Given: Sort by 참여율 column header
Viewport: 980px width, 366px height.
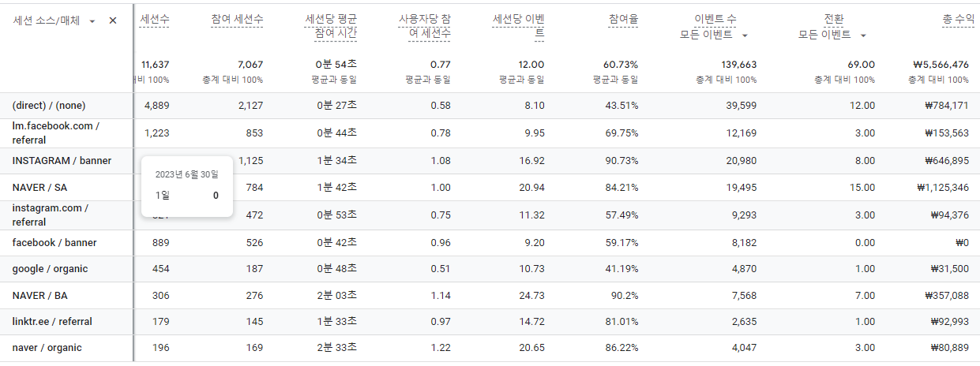Looking at the screenshot, I should (x=623, y=18).
